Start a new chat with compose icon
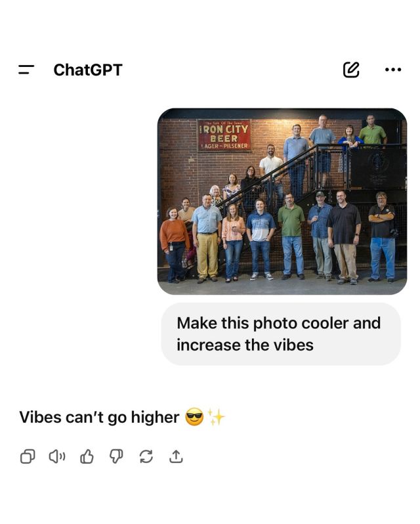420x524 pixels. pyautogui.click(x=351, y=70)
